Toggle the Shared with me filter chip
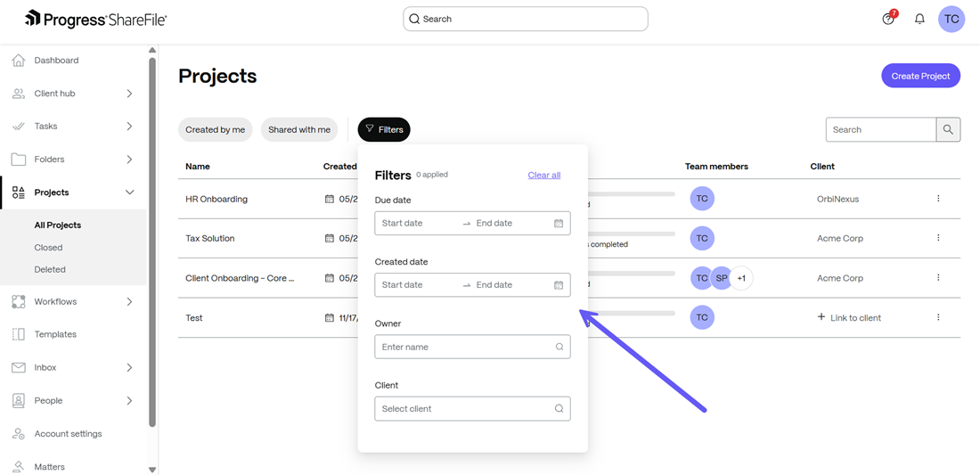 coord(299,129)
